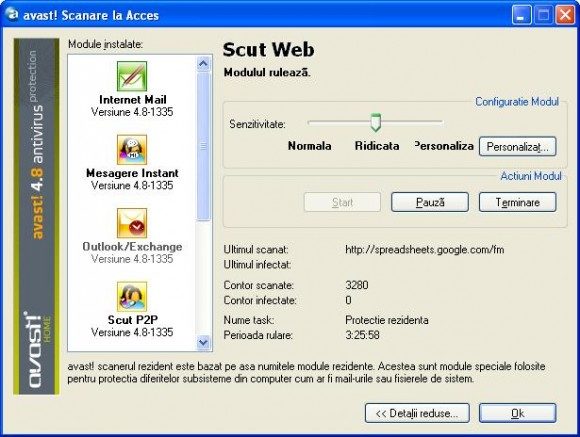
Task: Set sensitivity to Normala
Action: pyautogui.click(x=309, y=146)
